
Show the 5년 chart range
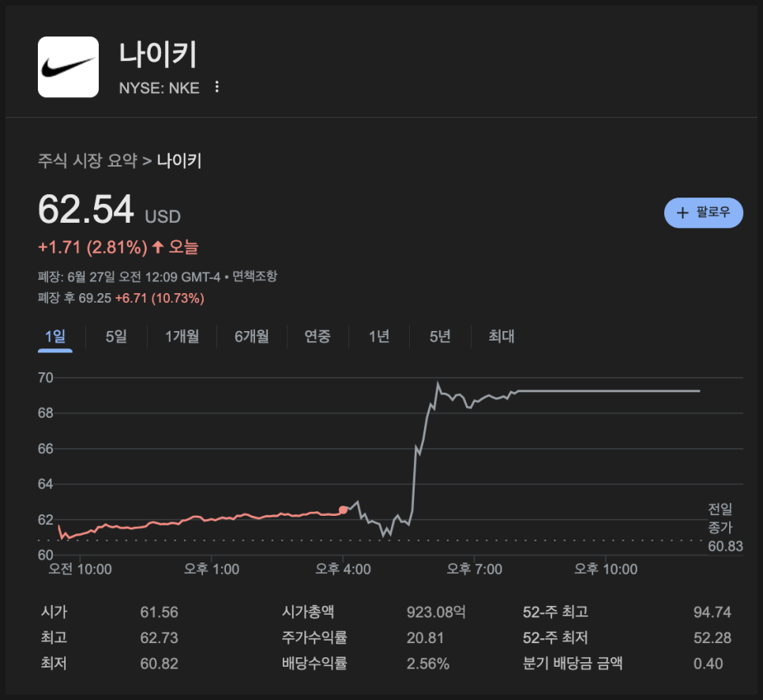[440, 337]
